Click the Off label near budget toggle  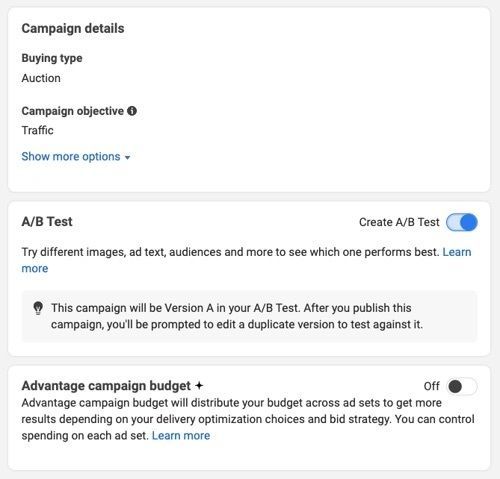pyautogui.click(x=431, y=386)
